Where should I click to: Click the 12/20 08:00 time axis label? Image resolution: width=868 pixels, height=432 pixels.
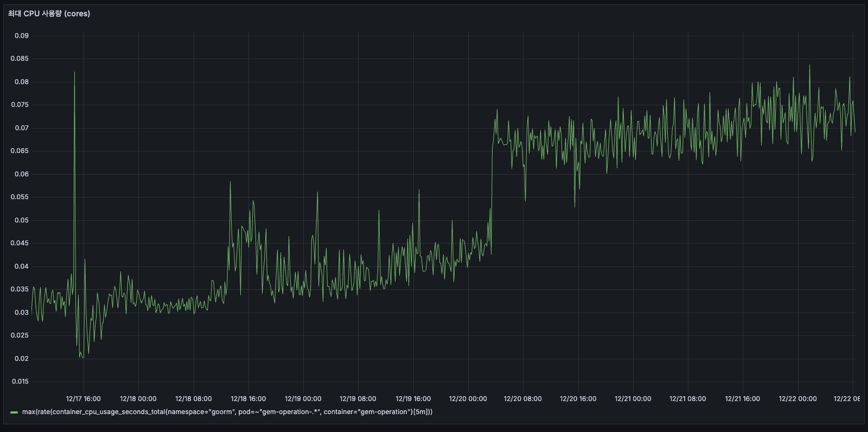pyautogui.click(x=522, y=399)
